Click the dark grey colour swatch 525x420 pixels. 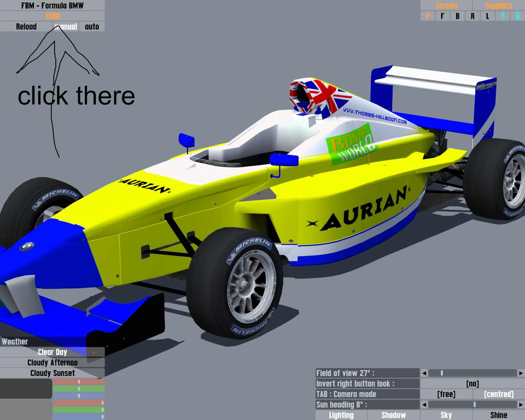coord(26,388)
